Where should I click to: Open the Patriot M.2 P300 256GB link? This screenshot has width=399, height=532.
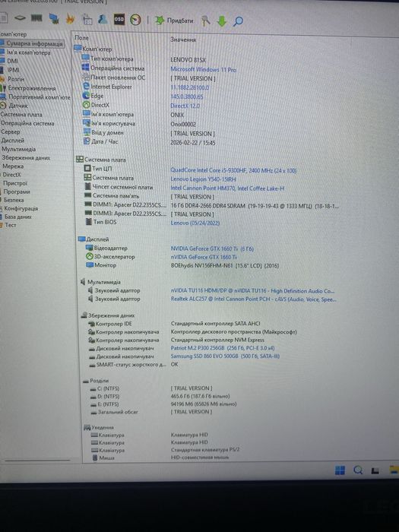[223, 348]
